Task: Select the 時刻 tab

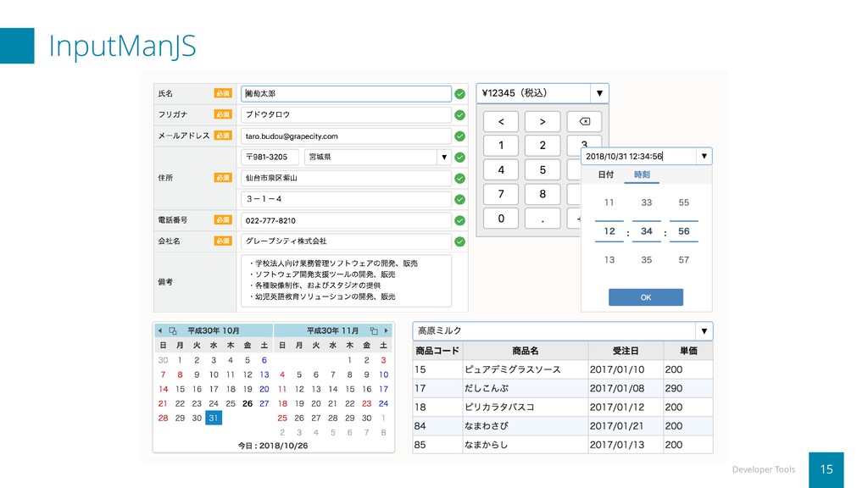Action: [x=642, y=175]
